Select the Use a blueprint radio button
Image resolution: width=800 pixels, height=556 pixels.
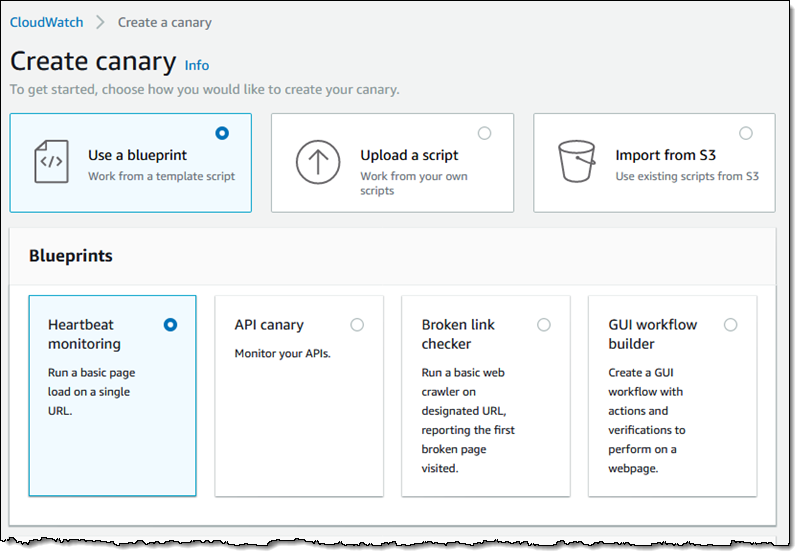[222, 133]
